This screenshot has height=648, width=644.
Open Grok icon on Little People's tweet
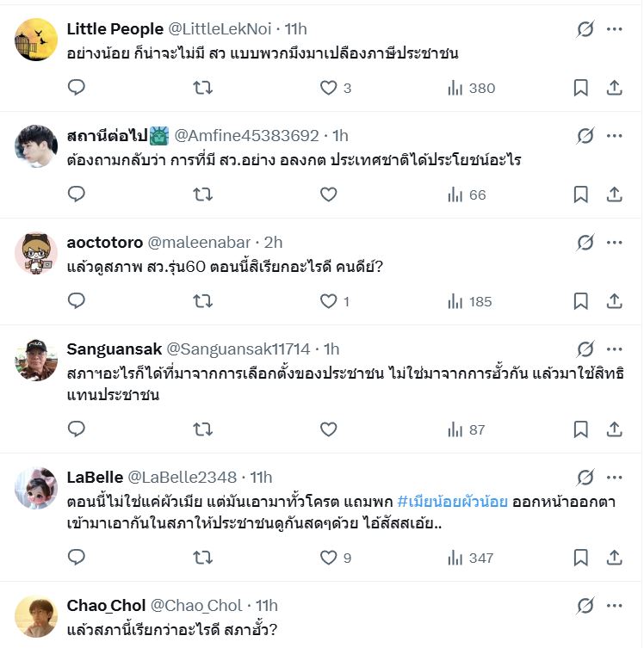click(585, 29)
